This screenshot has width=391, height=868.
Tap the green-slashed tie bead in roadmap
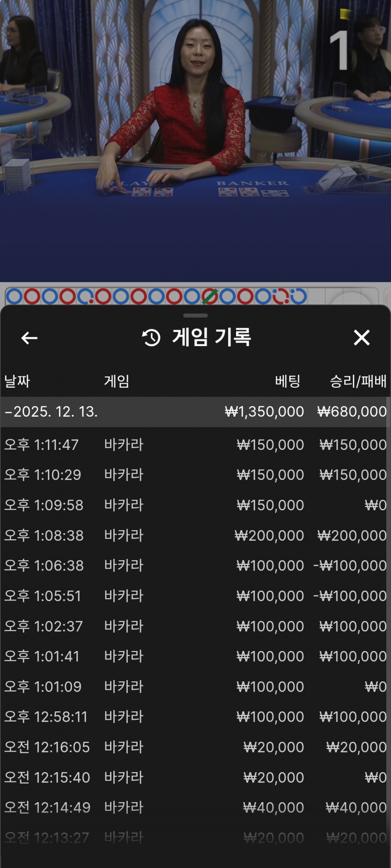(x=209, y=296)
